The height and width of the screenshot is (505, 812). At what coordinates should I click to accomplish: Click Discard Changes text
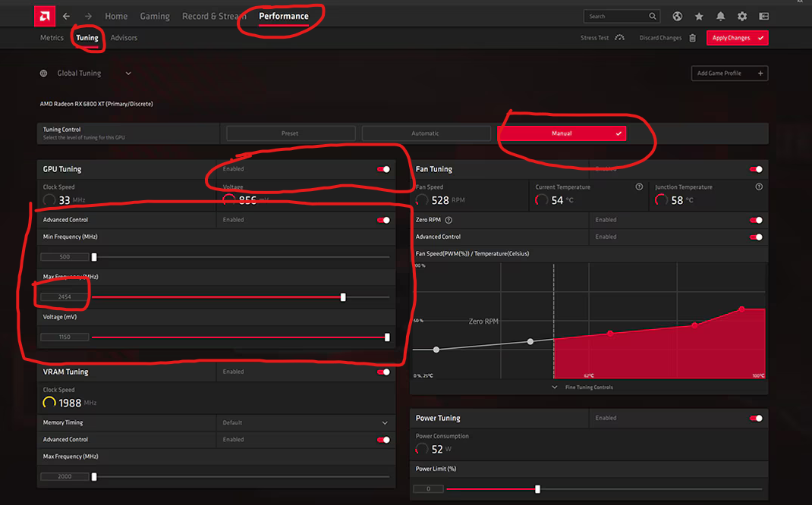pos(660,38)
